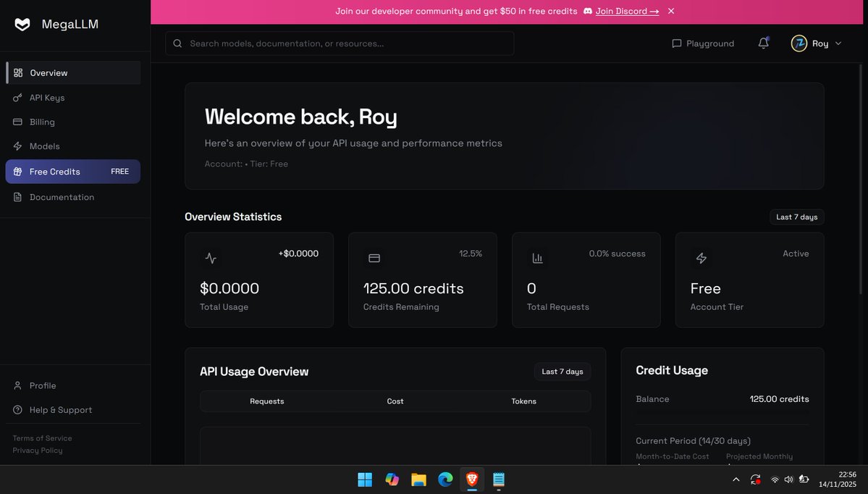Open the Playground
The width and height of the screenshot is (868, 494).
(701, 43)
